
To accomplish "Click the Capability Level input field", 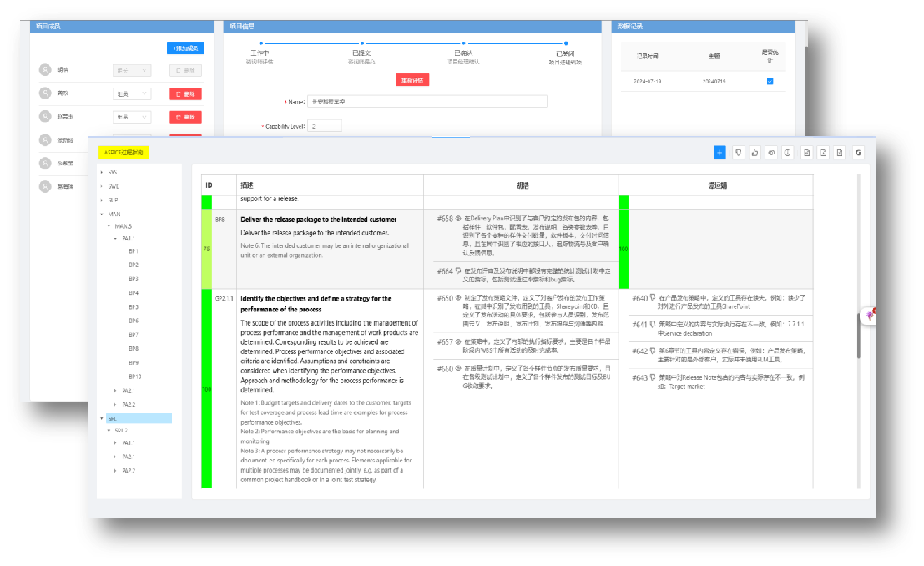I will [x=325, y=126].
